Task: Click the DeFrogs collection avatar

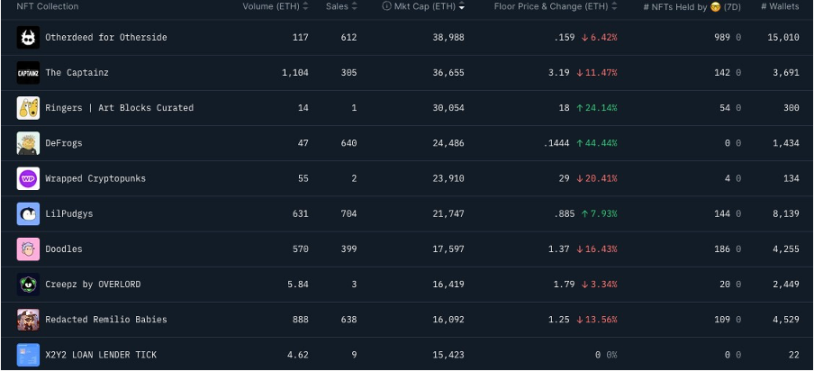Action: (28, 143)
